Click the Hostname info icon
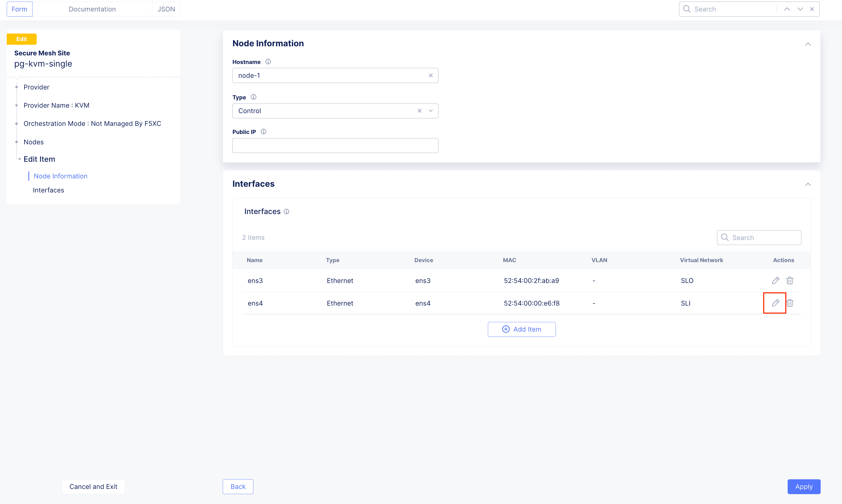Screen dimensions: 842x504 pyautogui.click(x=268, y=62)
